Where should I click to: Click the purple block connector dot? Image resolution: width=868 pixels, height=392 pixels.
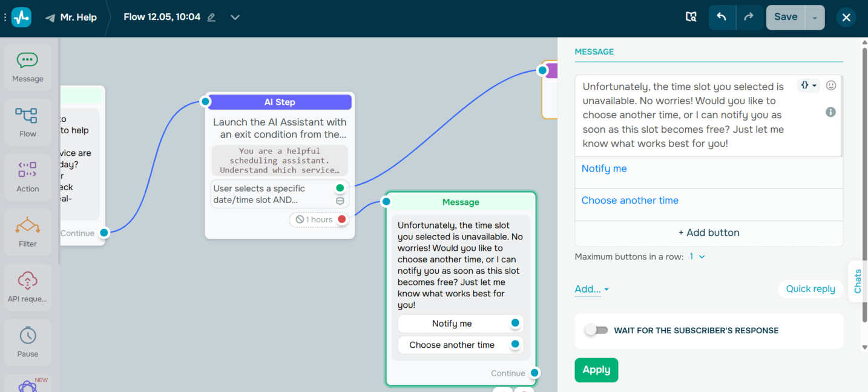[x=543, y=71]
